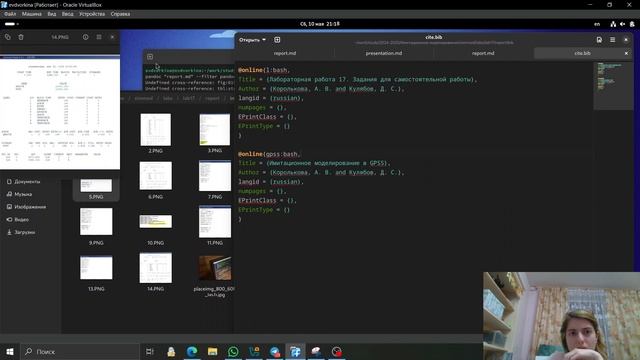
Task: Open Telegram from taskbar
Action: [x=275, y=351]
